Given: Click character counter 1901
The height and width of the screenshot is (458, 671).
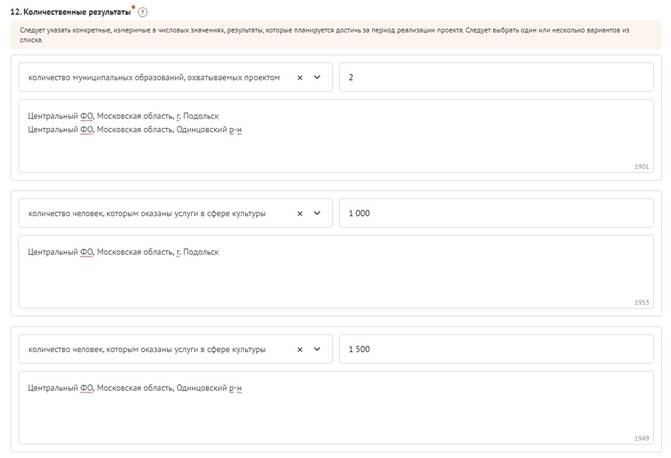Looking at the screenshot, I should click(641, 167).
